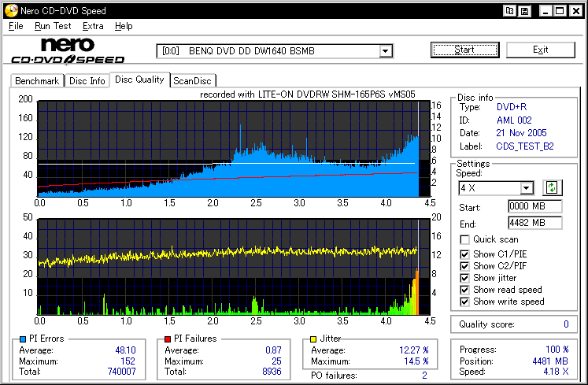
Task: Disable Show write speed option
Action: point(464,302)
